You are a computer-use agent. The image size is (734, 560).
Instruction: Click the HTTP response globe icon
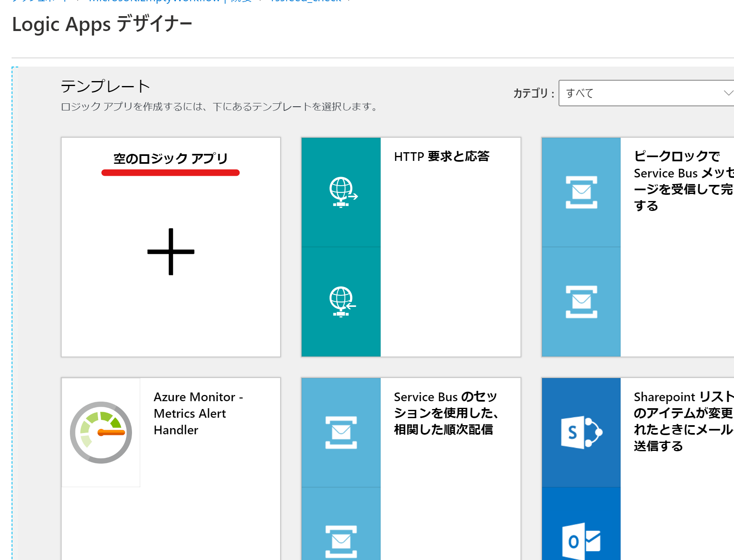coord(342,302)
